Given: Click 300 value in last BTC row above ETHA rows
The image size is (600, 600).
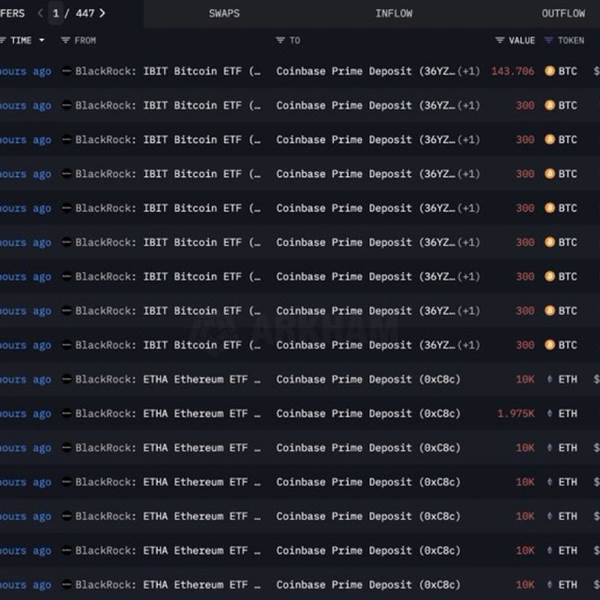Looking at the screenshot, I should point(525,345).
